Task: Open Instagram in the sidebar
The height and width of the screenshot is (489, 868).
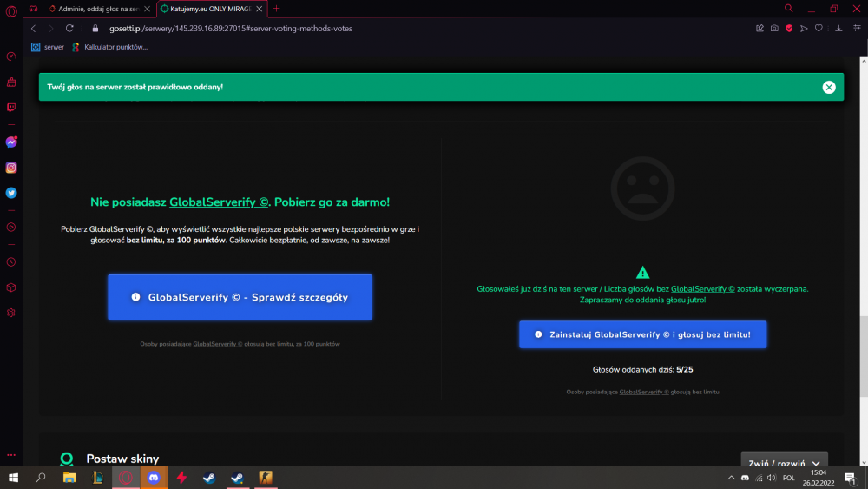Action: click(x=11, y=168)
